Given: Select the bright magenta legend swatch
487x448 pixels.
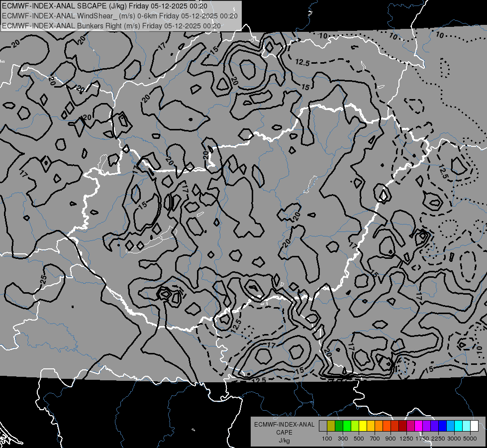Looking at the screenshot, I should 419,426.
